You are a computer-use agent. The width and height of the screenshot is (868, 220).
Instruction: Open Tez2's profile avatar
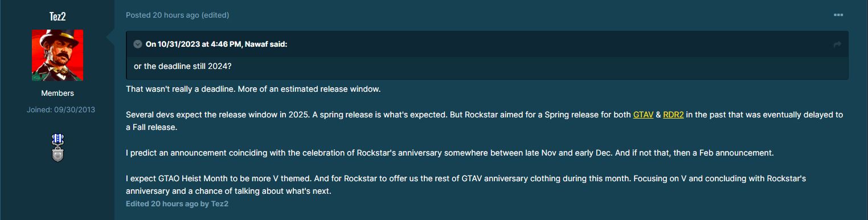point(58,55)
